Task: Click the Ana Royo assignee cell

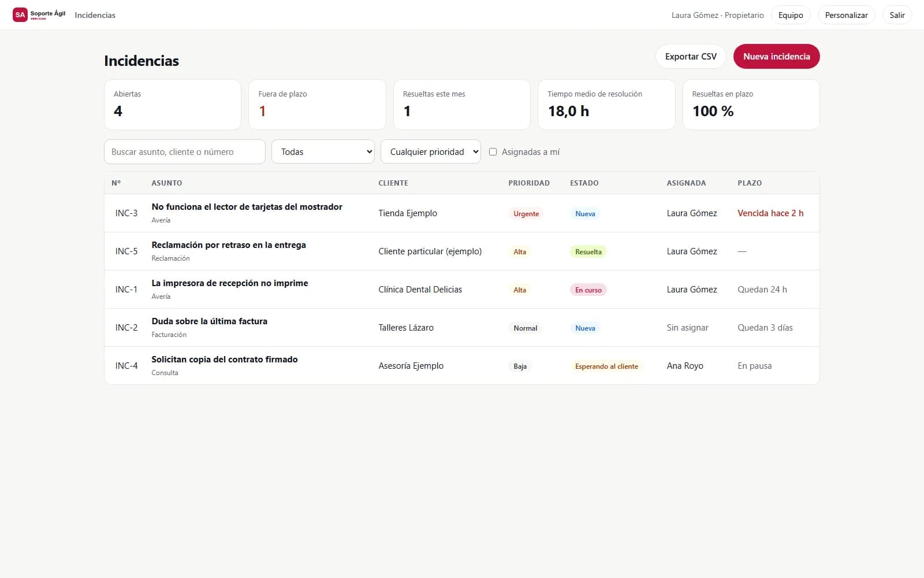Action: click(685, 366)
